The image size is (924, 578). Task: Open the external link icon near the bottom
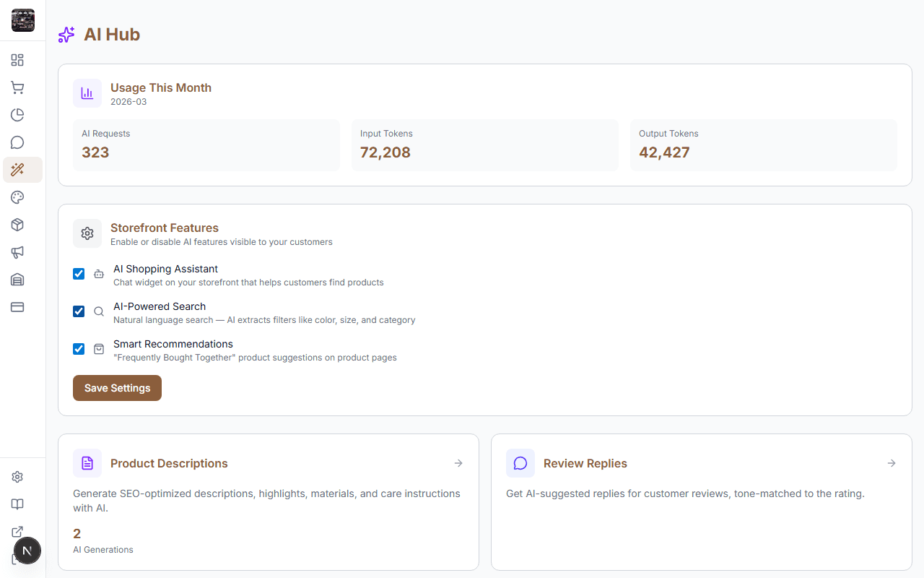[x=17, y=532]
